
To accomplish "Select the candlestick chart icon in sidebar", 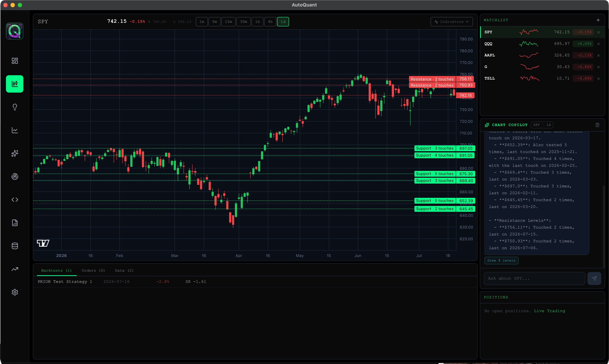I will click(x=15, y=84).
